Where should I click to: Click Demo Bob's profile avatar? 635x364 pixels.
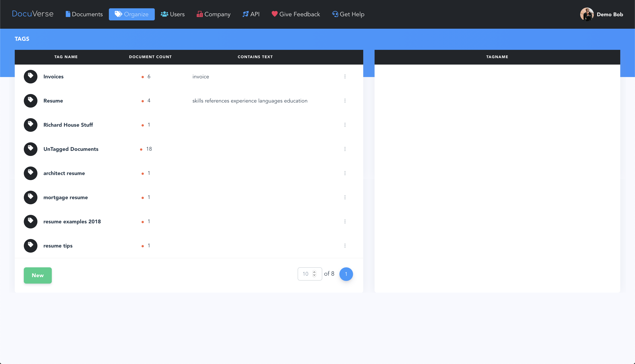[587, 14]
